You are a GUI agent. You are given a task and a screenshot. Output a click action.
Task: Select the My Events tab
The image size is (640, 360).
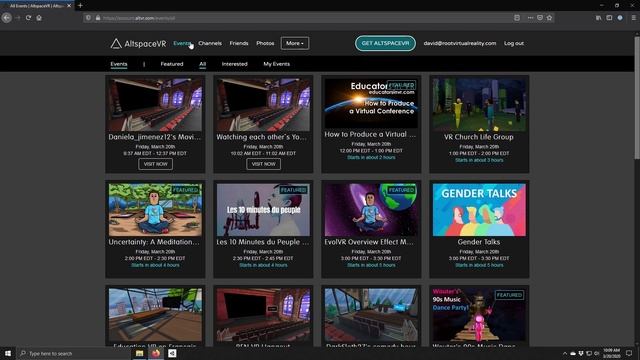(277, 64)
